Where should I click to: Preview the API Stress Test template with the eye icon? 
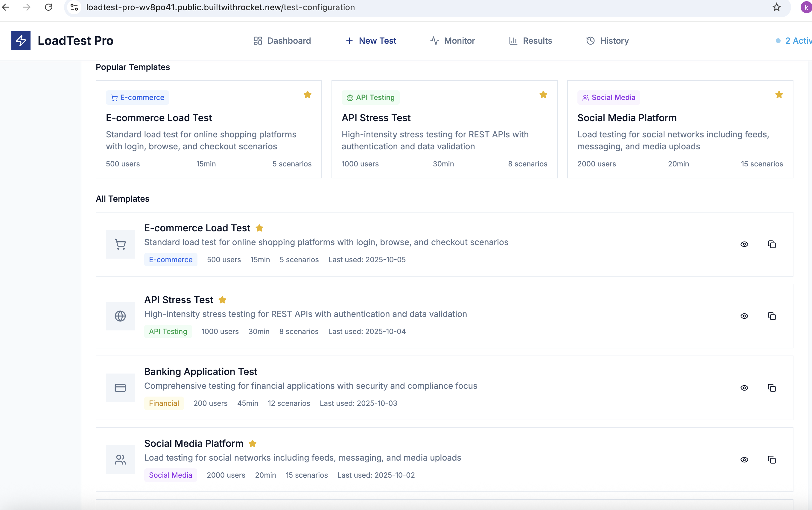point(744,316)
